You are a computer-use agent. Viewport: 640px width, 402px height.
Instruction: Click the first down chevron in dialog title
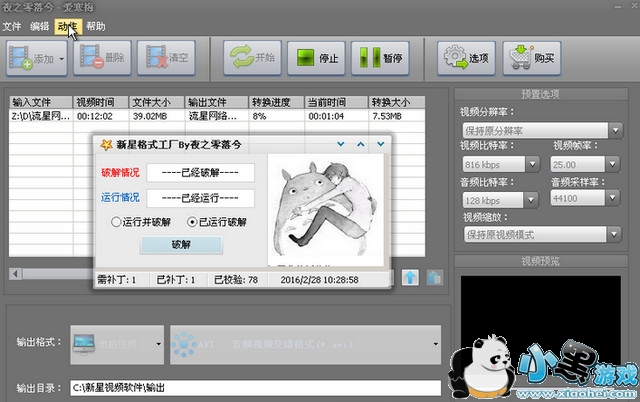(x=341, y=144)
